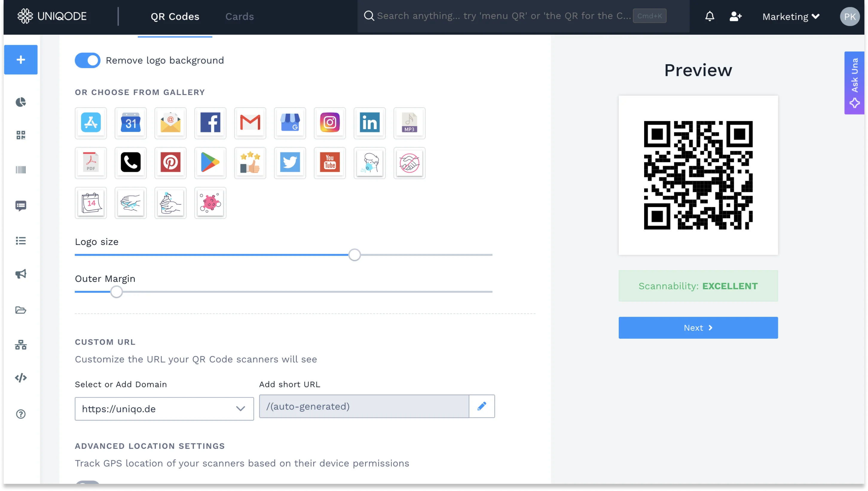Viewport: 868px width, 491px height.
Task: Open the analytics pie chart sidebar icon
Action: coord(21,102)
